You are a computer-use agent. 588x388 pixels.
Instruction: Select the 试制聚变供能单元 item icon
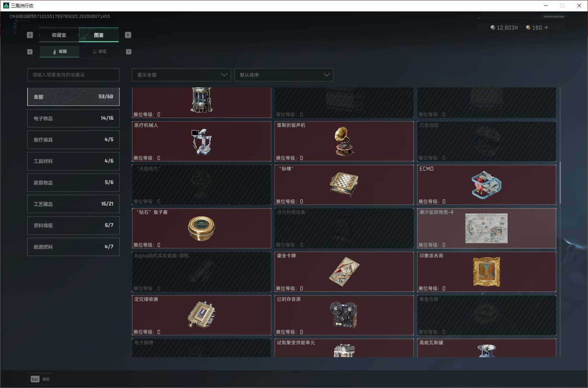point(344,350)
